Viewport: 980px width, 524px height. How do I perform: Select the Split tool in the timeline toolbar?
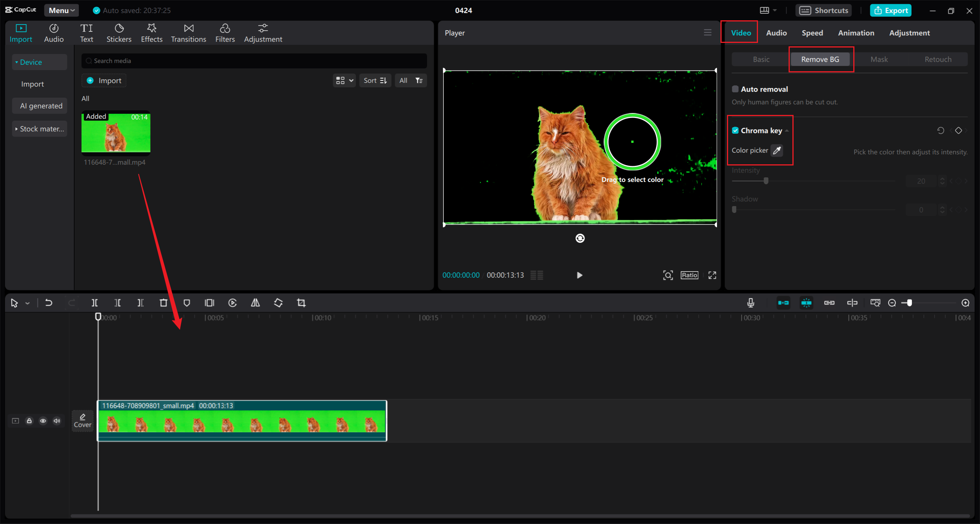click(95, 303)
